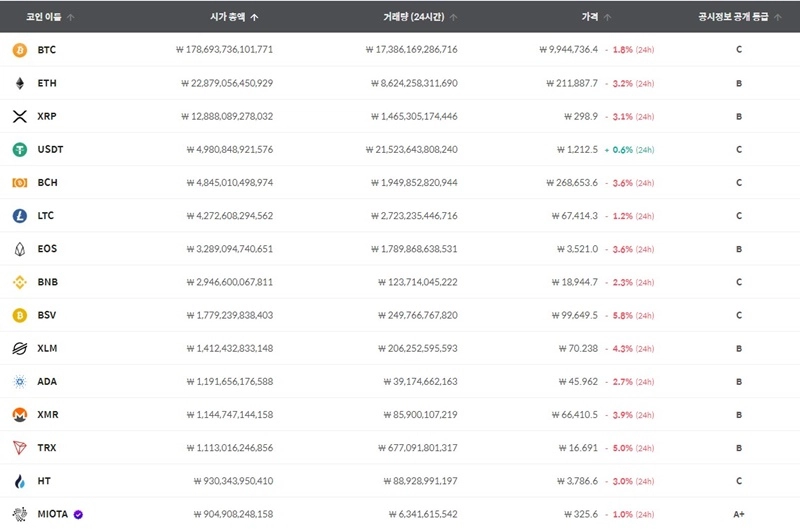800x529 pixels.
Task: Open the HT coin name link
Action: 44,481
